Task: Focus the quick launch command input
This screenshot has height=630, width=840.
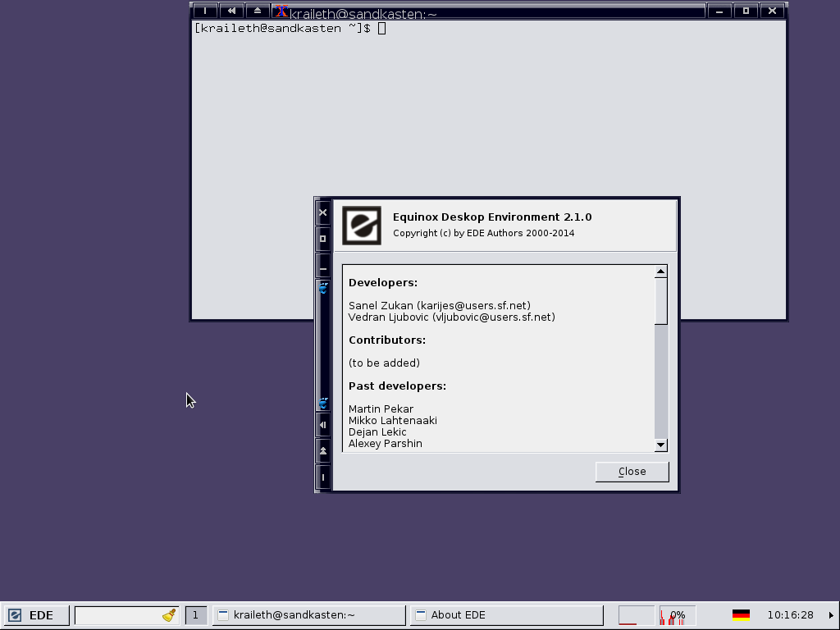Action: pos(117,615)
